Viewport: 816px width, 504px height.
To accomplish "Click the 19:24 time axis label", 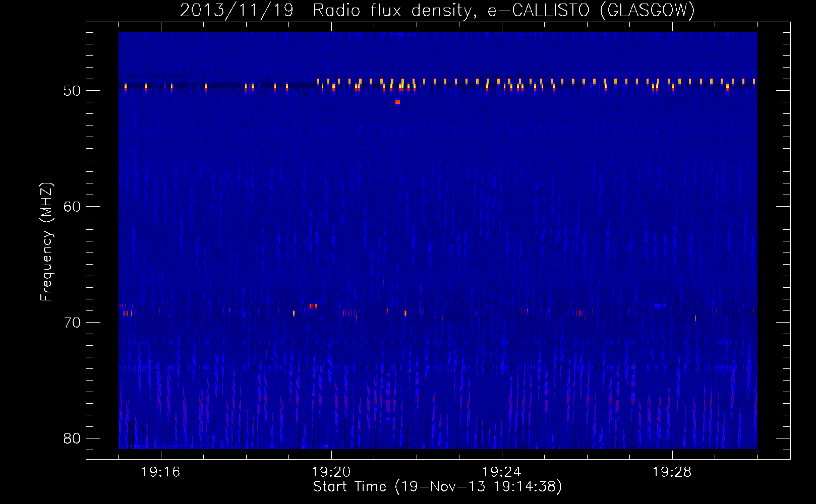I will [x=502, y=472].
